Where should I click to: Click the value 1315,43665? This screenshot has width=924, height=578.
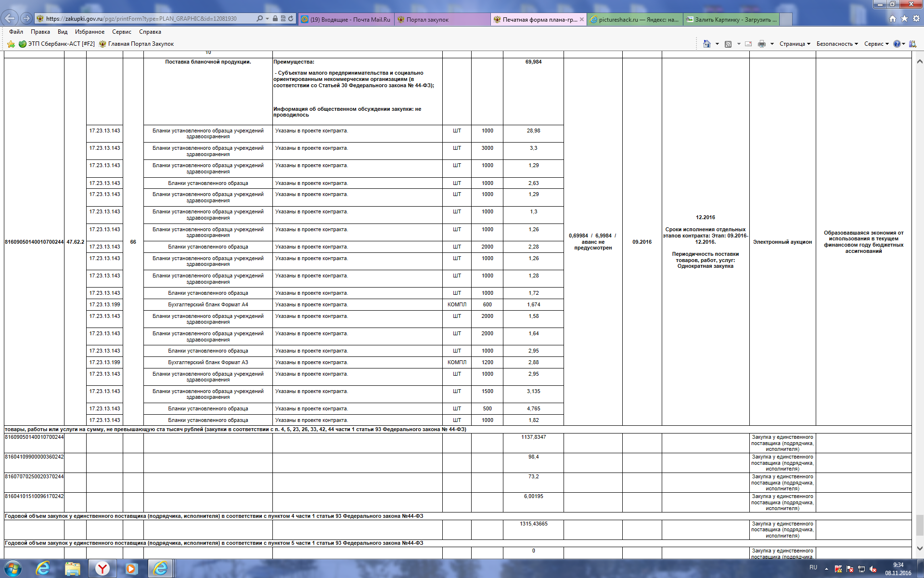point(533,524)
